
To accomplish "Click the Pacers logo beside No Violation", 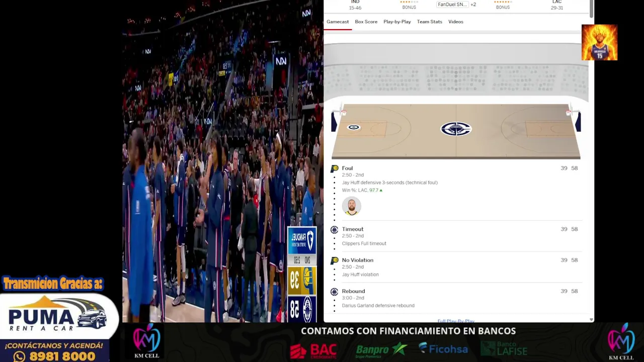I will coord(334,260).
